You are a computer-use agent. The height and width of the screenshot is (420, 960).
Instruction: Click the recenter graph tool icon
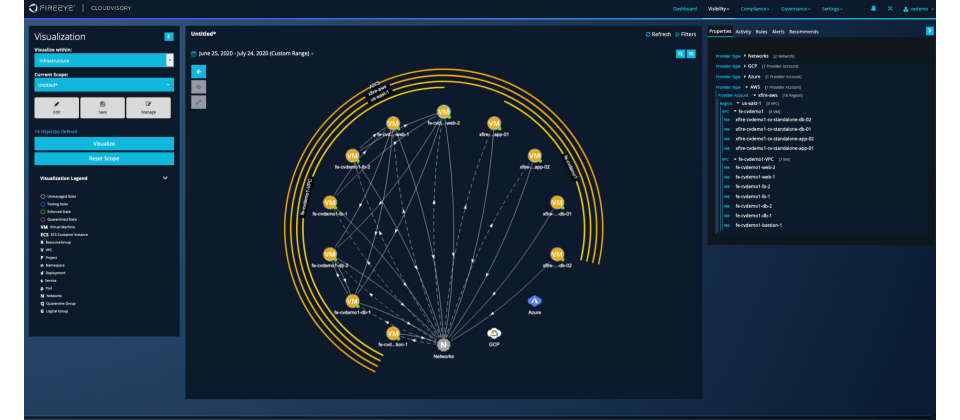point(198,87)
